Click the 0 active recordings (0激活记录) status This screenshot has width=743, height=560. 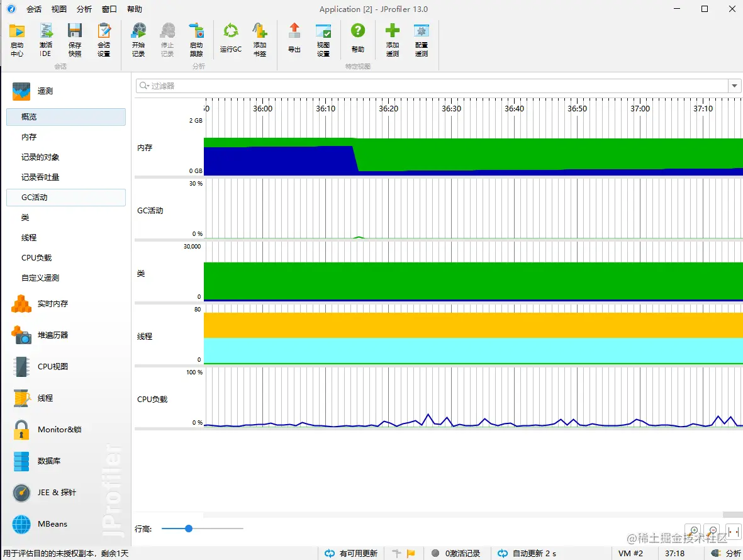(x=456, y=553)
